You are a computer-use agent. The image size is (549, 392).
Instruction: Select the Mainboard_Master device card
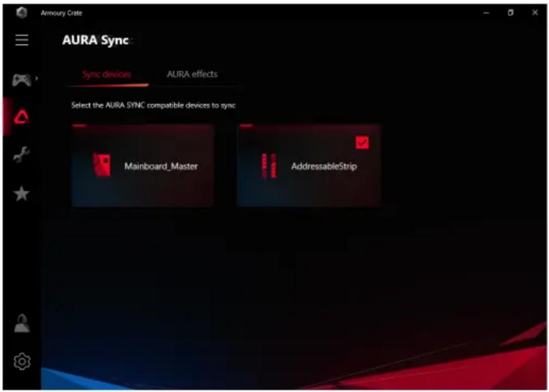143,166
